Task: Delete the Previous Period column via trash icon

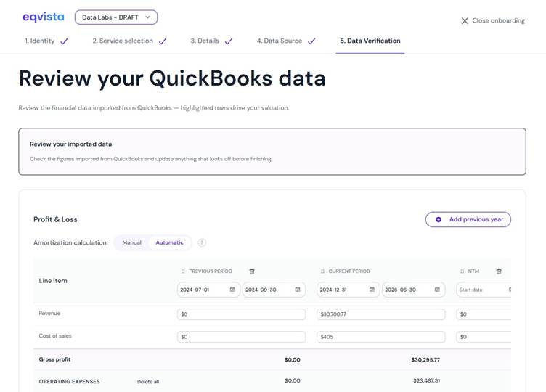Action: 252,271
